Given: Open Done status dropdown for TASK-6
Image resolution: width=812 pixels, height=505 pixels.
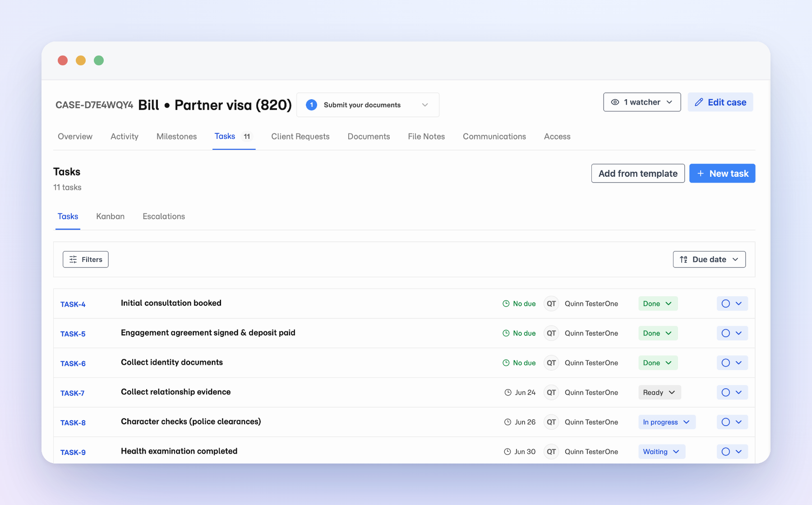Looking at the screenshot, I should pos(658,363).
